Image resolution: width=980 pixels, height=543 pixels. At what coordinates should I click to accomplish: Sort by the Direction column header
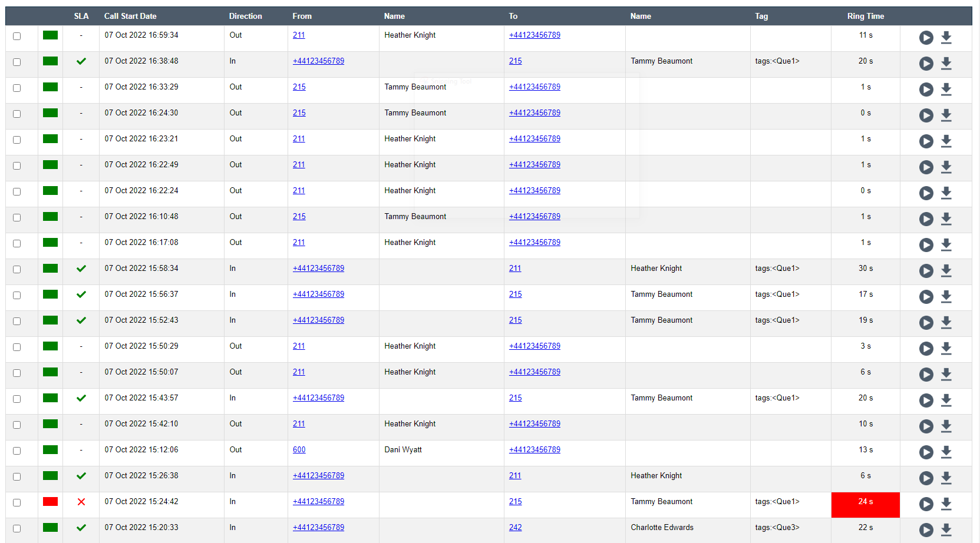tap(245, 16)
